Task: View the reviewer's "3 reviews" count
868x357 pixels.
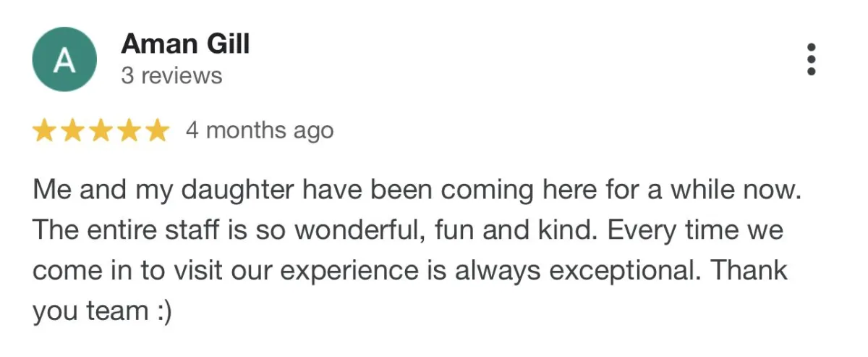Action: [171, 75]
